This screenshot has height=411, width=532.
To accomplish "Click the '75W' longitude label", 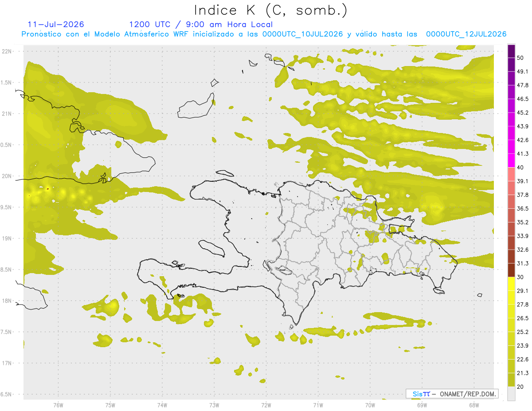I will (x=110, y=405).
